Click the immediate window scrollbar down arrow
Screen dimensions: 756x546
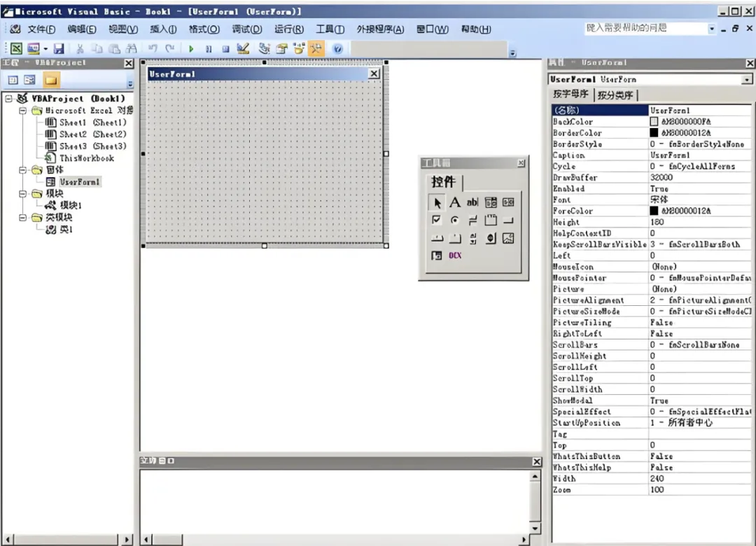(535, 528)
